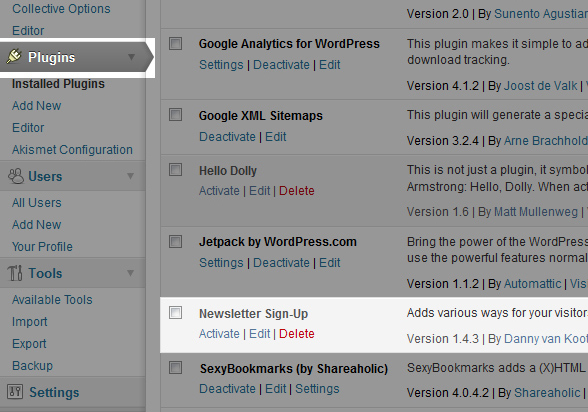This screenshot has height=412, width=588.
Task: Open All Users page
Action: coord(37,203)
